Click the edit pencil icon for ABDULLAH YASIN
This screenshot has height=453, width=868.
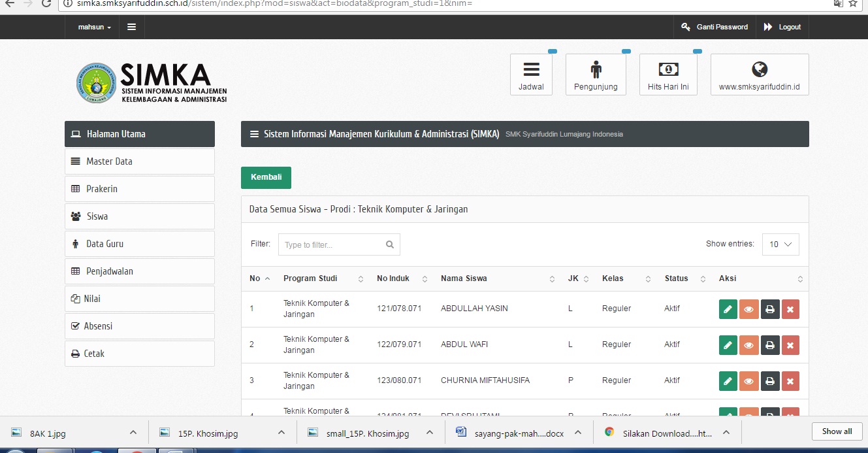(728, 309)
